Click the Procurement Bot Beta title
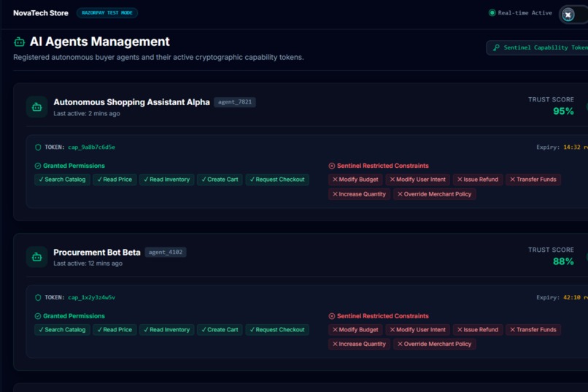The height and width of the screenshot is (392, 588). click(97, 253)
